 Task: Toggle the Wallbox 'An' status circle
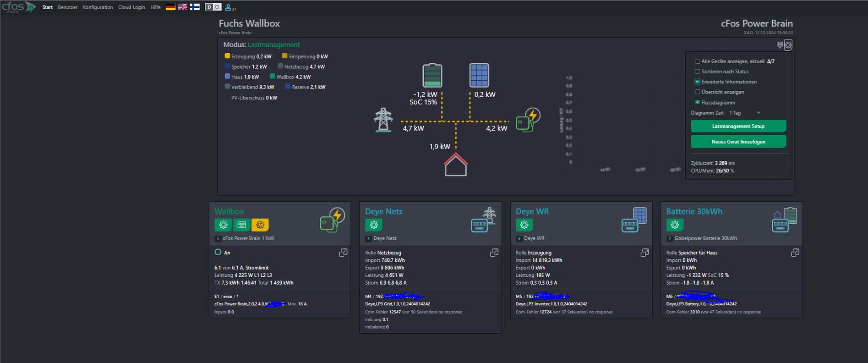[x=218, y=252]
